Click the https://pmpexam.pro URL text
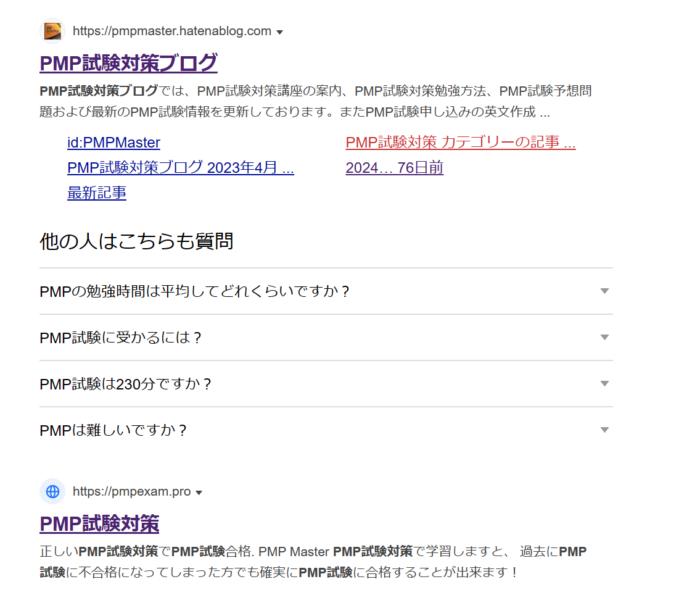Image resolution: width=700 pixels, height=595 pixels. coord(131,492)
